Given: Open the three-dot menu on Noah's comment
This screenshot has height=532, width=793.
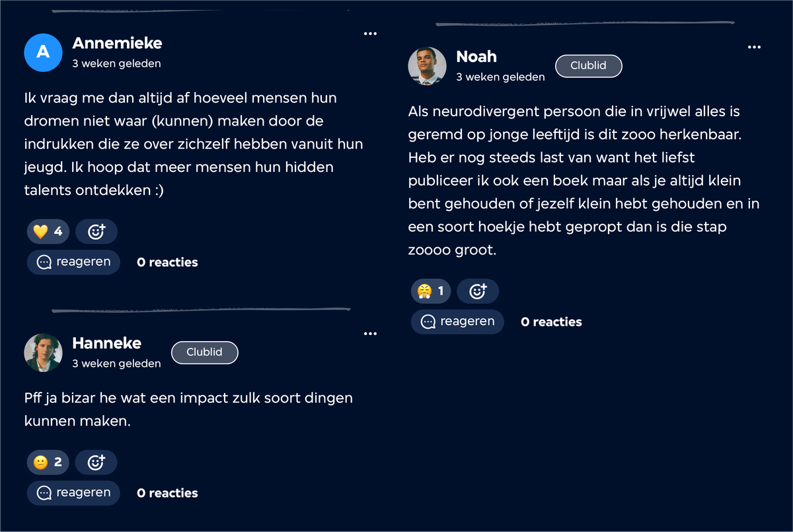Looking at the screenshot, I should [x=754, y=47].
